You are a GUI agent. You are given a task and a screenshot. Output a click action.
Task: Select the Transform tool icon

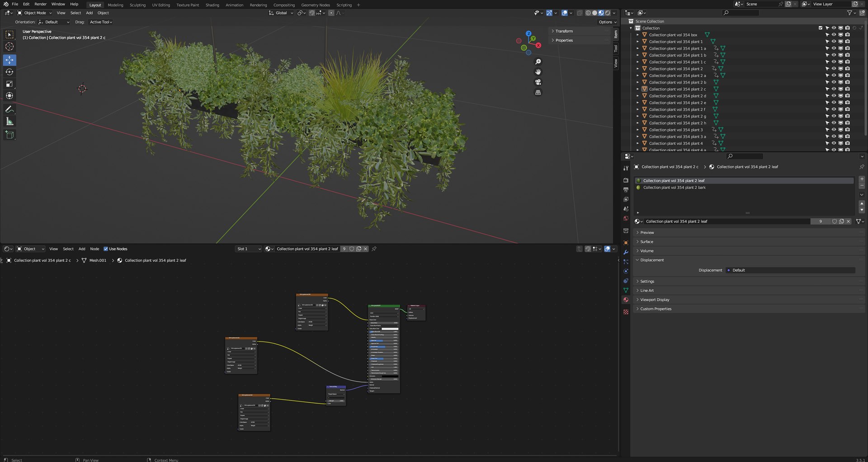tap(9, 95)
